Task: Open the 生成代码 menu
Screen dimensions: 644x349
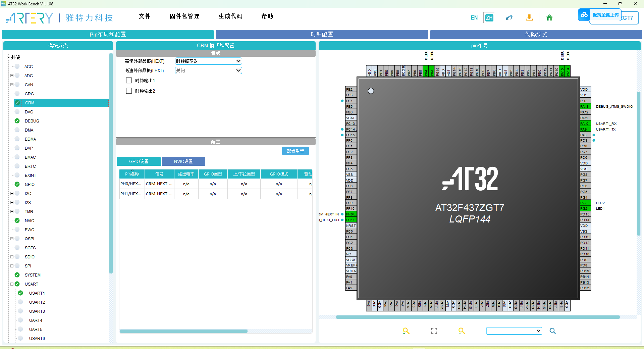Action: (x=230, y=16)
